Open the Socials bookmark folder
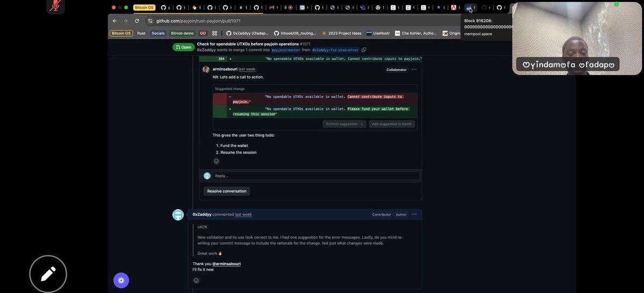 point(158,33)
